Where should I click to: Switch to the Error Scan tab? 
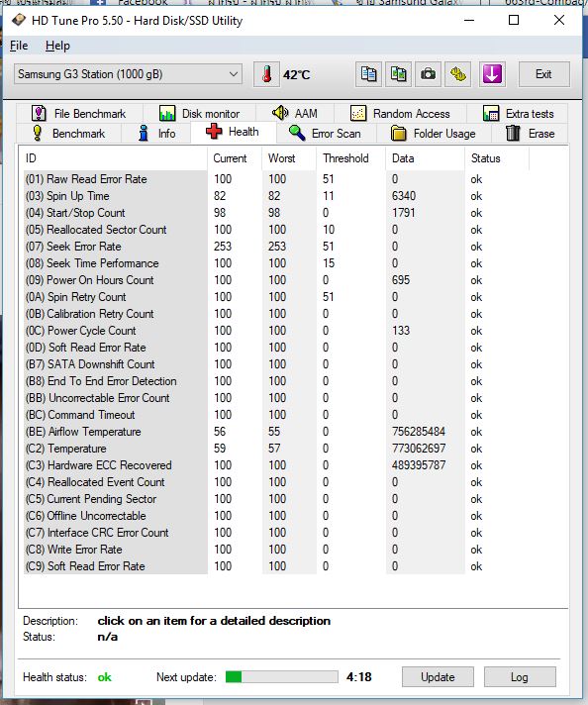tap(325, 134)
